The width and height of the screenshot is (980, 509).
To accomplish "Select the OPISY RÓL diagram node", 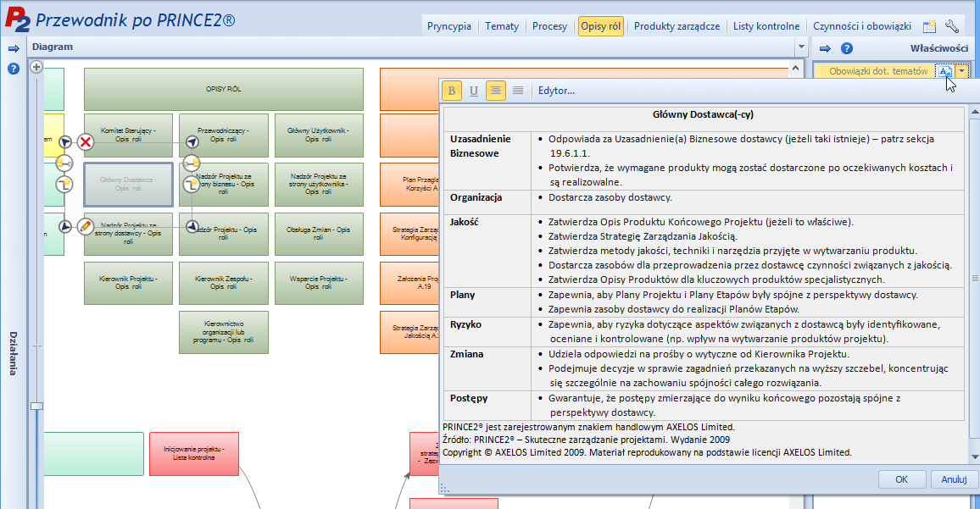I will (224, 89).
